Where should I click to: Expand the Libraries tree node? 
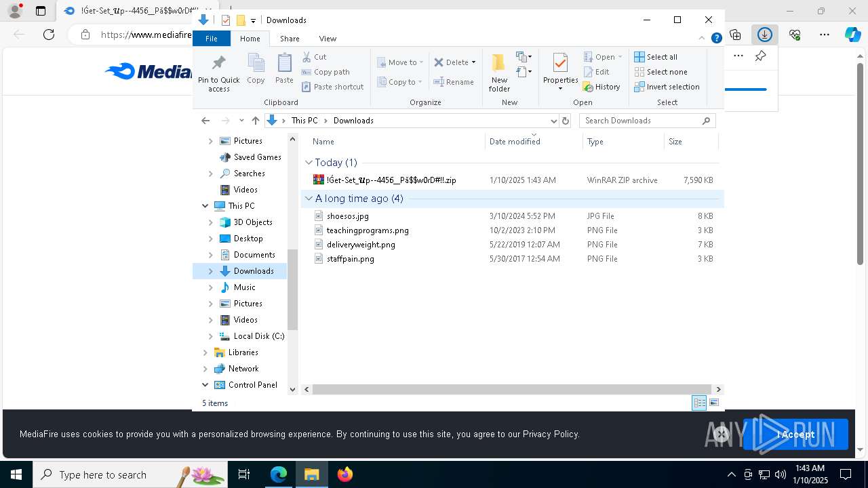205,352
